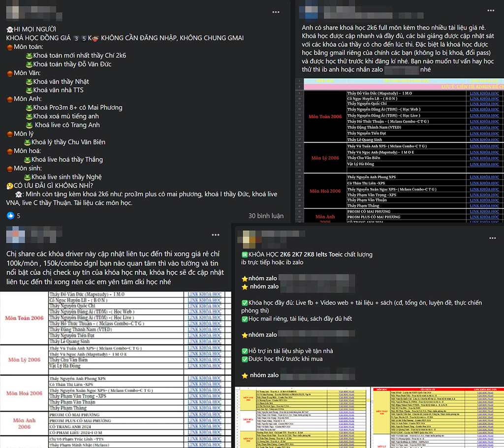Open left yellow spreadsheet image in bottom-right post
Screen dimensions: 504x448
pyautogui.click(x=303, y=417)
